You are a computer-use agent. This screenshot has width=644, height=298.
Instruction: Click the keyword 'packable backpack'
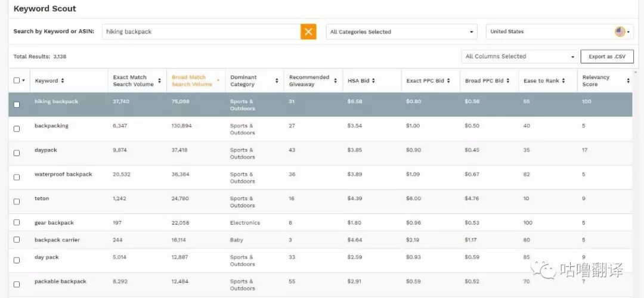pyautogui.click(x=60, y=281)
